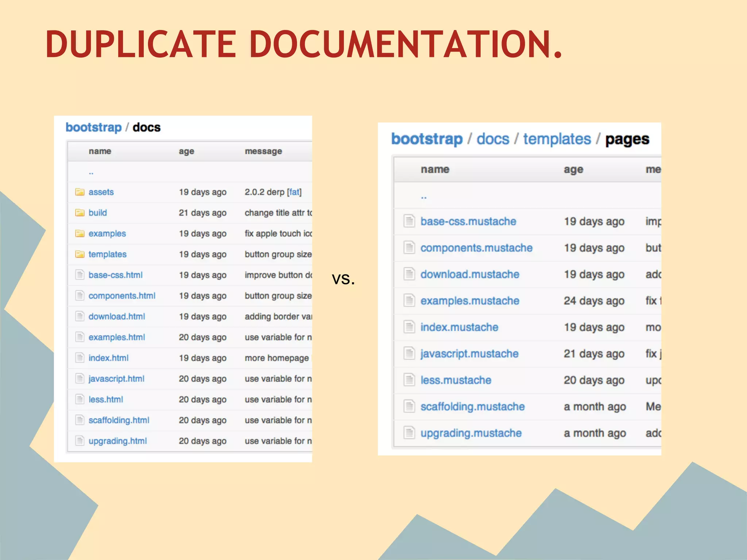Click the age column header in docs table

pyautogui.click(x=186, y=152)
